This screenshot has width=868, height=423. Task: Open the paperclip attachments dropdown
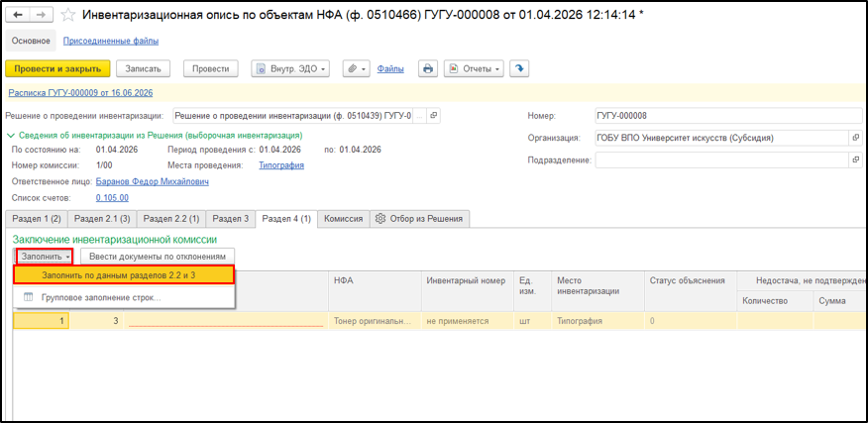[x=356, y=68]
